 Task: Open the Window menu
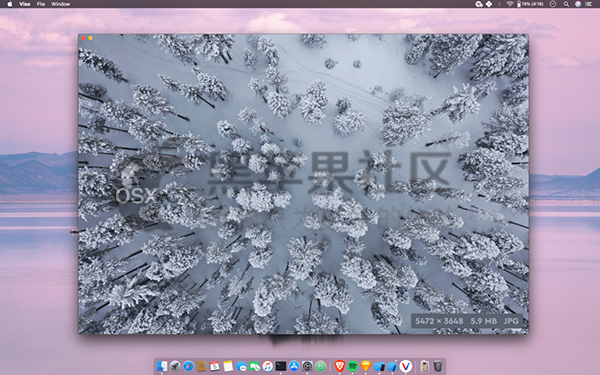tap(60, 4)
